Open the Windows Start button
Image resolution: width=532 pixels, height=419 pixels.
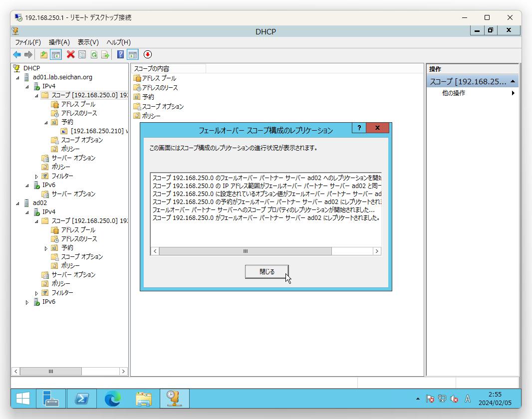(23, 399)
